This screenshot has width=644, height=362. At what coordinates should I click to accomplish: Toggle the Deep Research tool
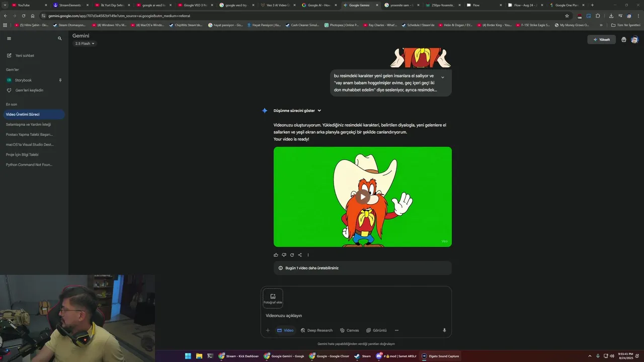pos(316,330)
